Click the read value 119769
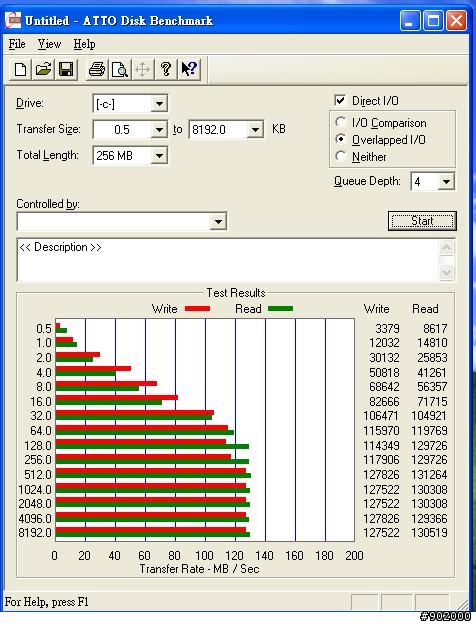 tap(429, 431)
